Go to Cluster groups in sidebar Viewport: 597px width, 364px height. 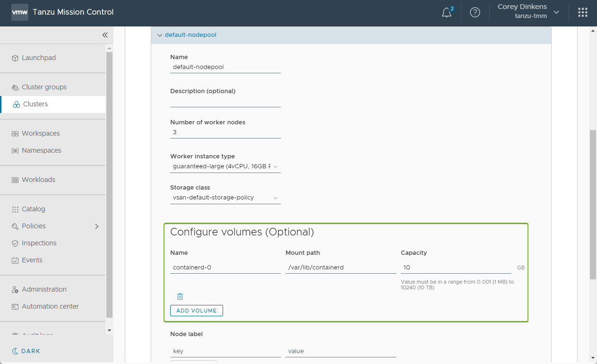44,87
